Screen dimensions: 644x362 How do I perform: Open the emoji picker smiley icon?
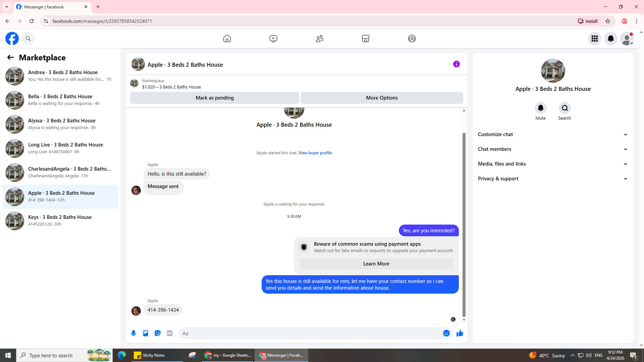[x=446, y=333]
